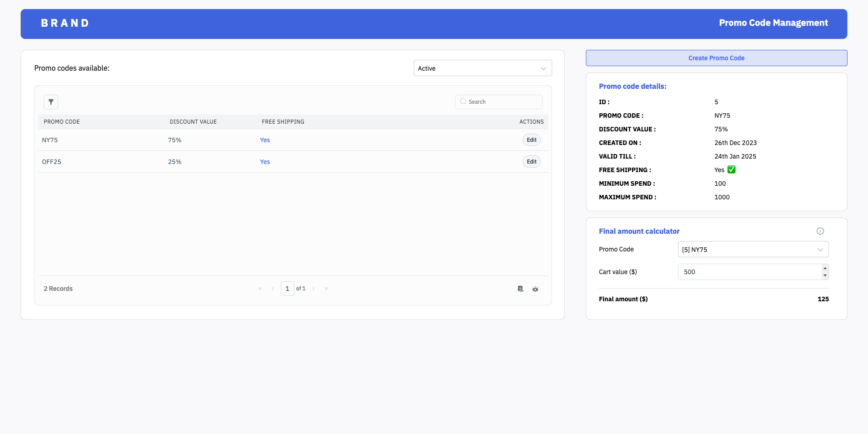The image size is (868, 434).
Task: Edit the NY75 promo code
Action: click(532, 140)
